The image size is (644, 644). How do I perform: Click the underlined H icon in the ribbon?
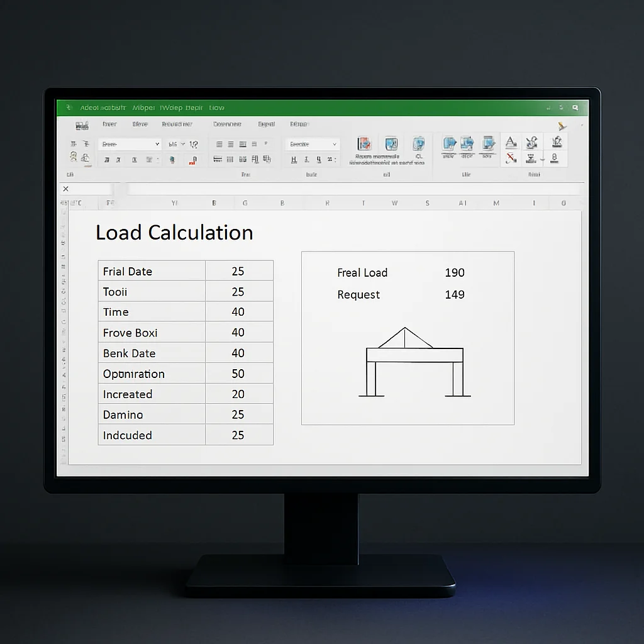coord(294,160)
